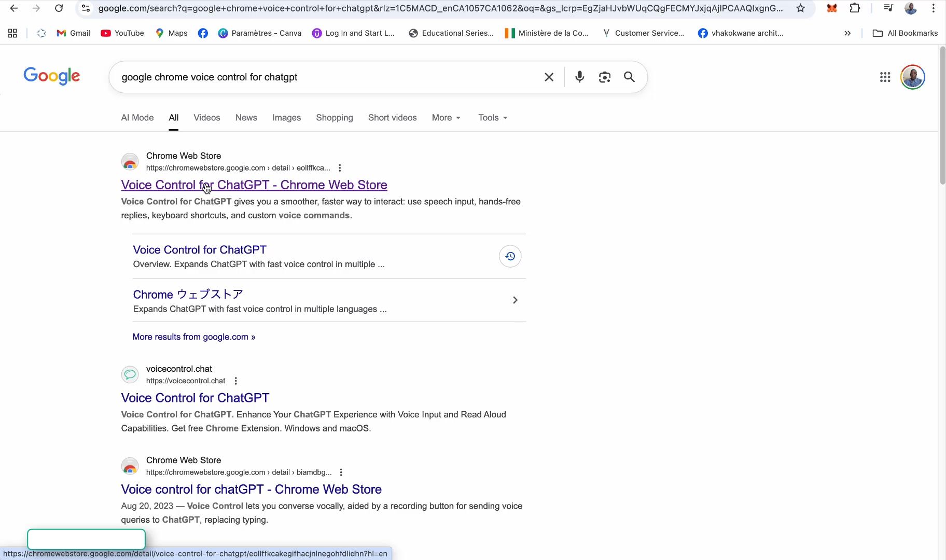Open the Extensions puzzle icon

(x=855, y=8)
